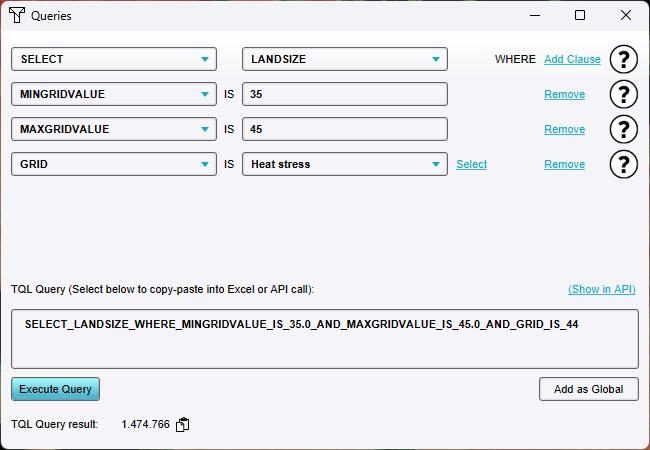Click the Add Clause link
The width and height of the screenshot is (650, 450).
pos(572,59)
